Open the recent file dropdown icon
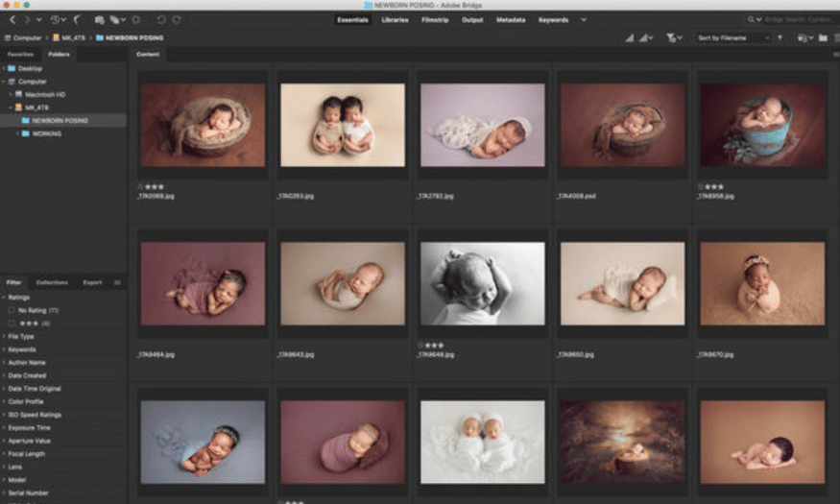This screenshot has width=840, height=504. (x=805, y=38)
